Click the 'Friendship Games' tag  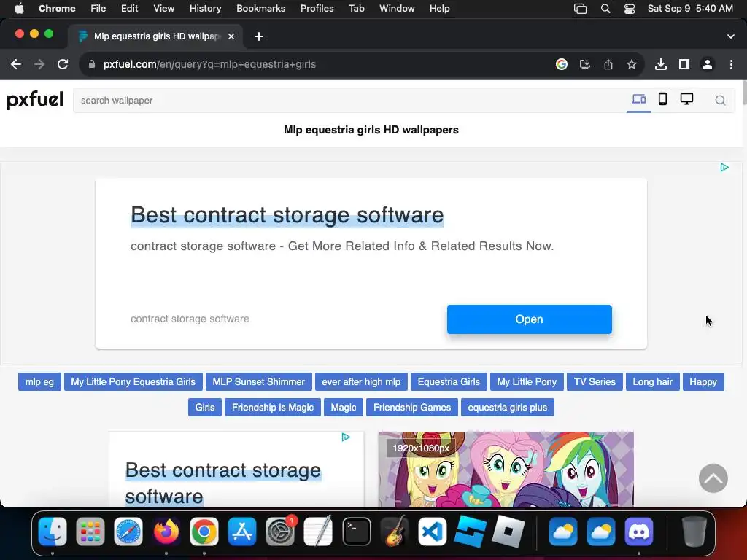(412, 408)
